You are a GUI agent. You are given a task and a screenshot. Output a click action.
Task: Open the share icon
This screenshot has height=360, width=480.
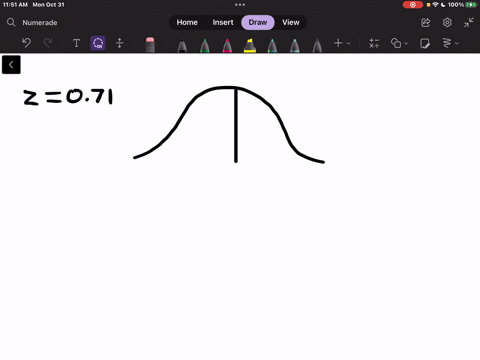(x=426, y=22)
